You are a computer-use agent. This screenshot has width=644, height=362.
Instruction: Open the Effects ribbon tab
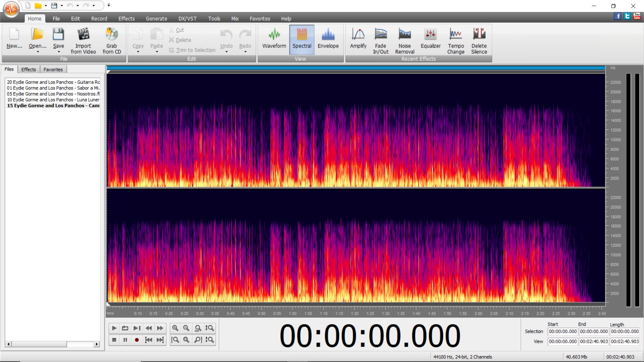(x=126, y=19)
